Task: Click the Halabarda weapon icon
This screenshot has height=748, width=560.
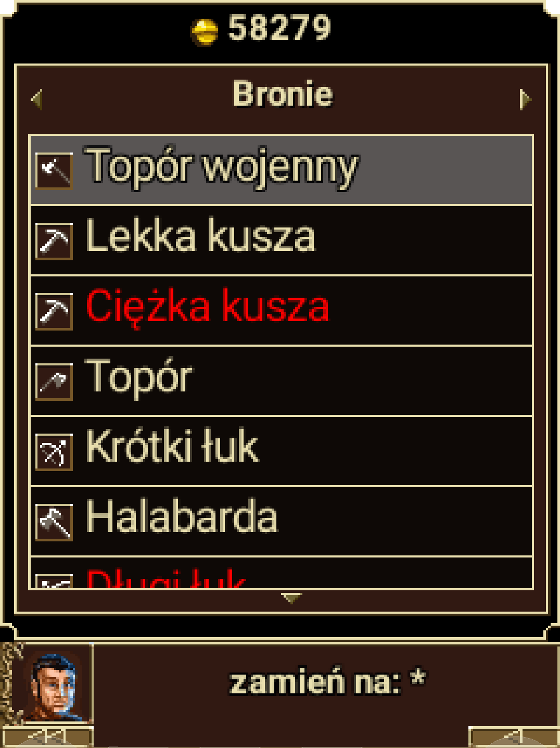Action: pyautogui.click(x=54, y=522)
